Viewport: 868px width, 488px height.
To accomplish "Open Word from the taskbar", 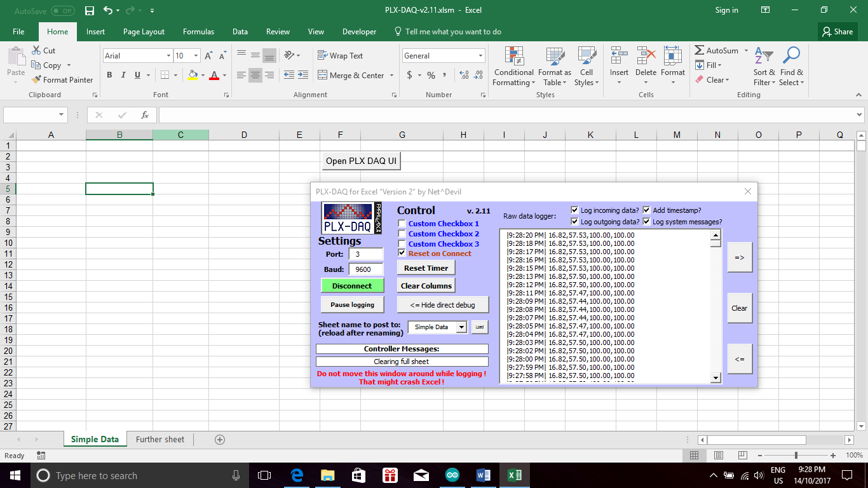I will 484,475.
